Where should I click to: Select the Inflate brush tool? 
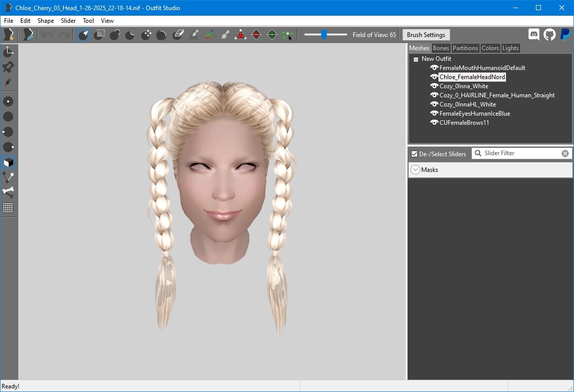(115, 35)
